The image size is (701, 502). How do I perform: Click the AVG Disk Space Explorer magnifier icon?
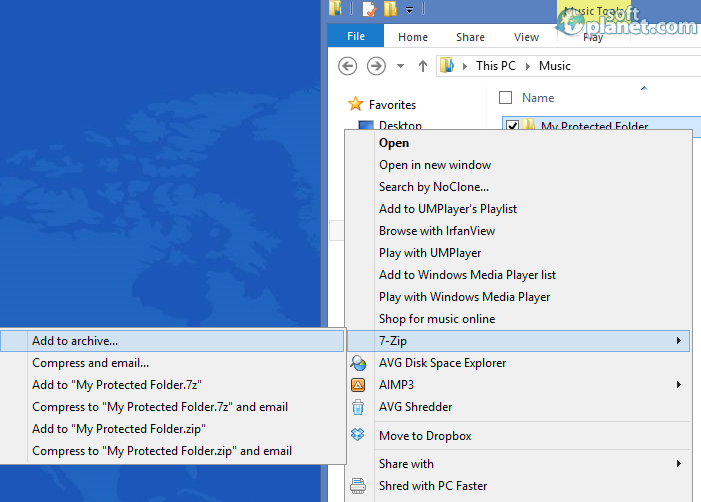tap(358, 363)
